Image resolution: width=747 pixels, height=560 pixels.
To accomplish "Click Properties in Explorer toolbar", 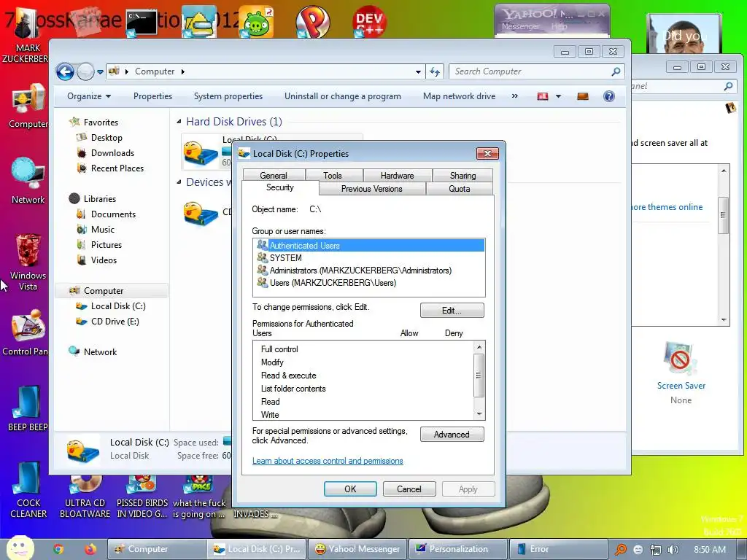I will click(152, 96).
